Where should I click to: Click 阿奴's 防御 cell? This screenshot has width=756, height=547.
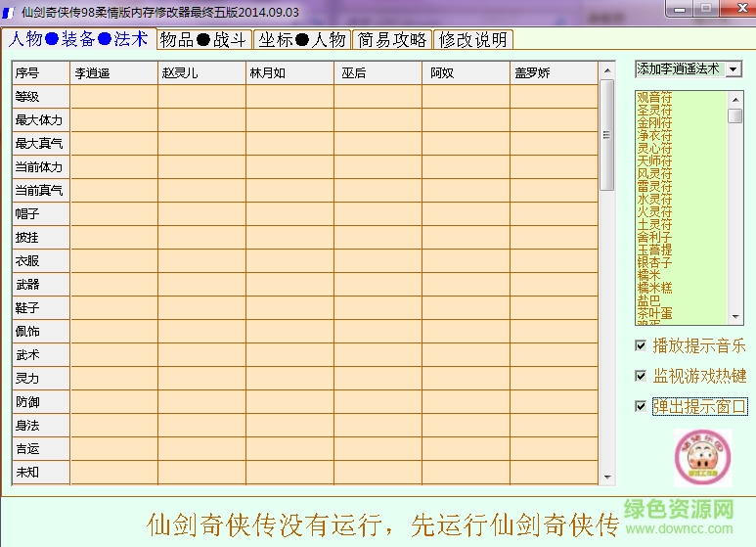point(466,402)
